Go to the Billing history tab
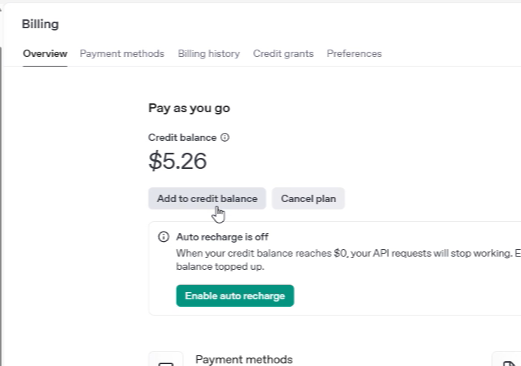The height and width of the screenshot is (366, 521). (x=209, y=54)
